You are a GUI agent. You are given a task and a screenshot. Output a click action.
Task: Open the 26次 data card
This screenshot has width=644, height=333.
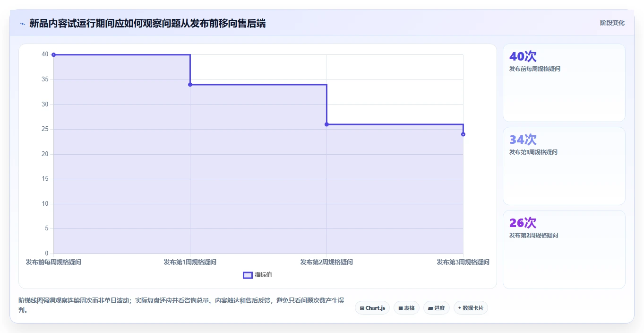tap(564, 249)
